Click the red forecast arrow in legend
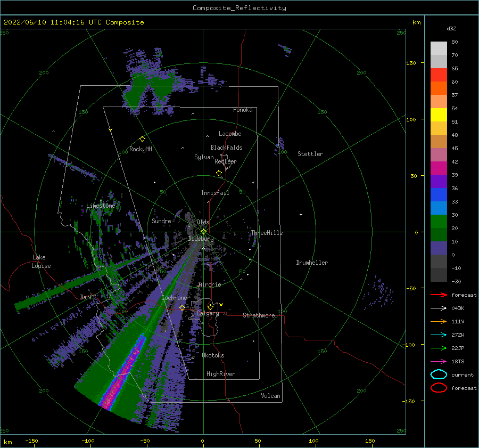The height and width of the screenshot is (448, 479). 439,295
